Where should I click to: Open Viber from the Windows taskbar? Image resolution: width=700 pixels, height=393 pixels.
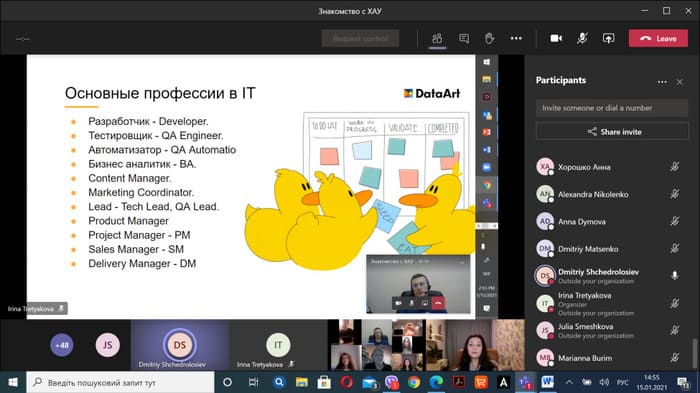click(392, 382)
